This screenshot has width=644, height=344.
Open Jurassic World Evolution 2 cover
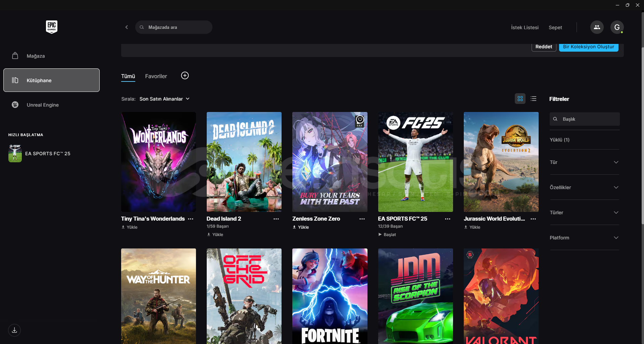click(501, 162)
